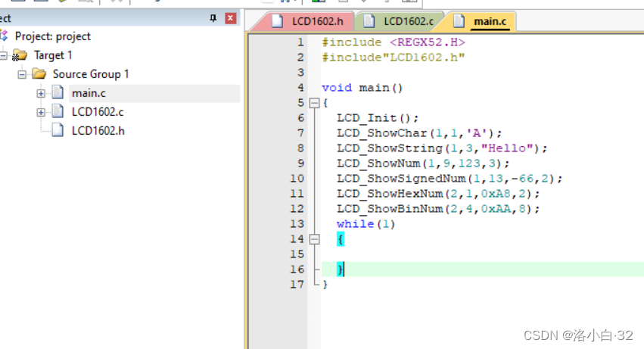Click the final closing brace on line 17
644x349 pixels.
(325, 285)
